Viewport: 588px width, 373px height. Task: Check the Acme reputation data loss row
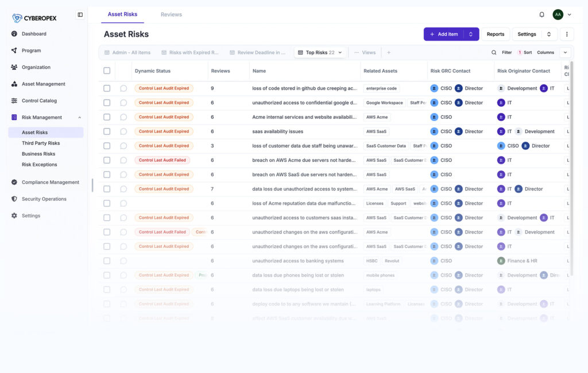pos(107,203)
